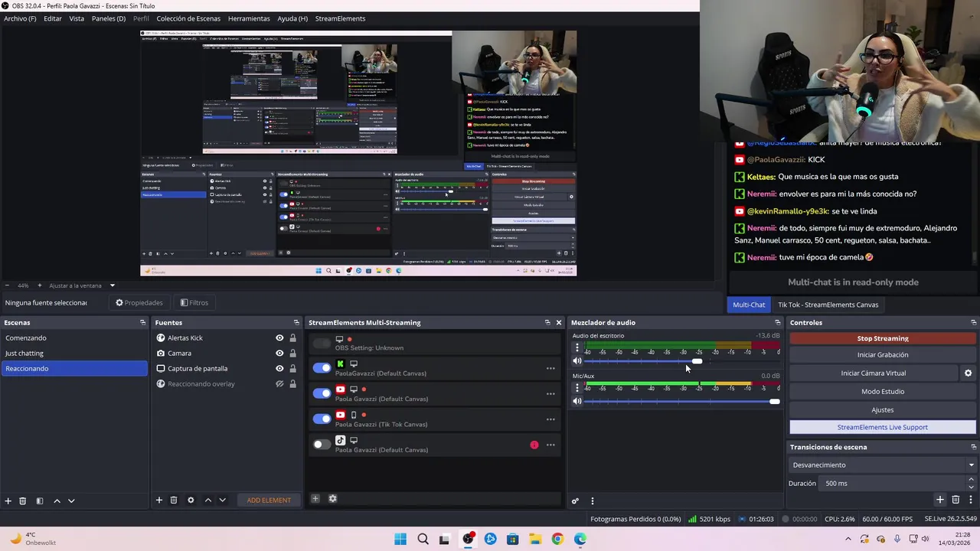
Task: Open the Colección de Escenas menu
Action: 188,18
